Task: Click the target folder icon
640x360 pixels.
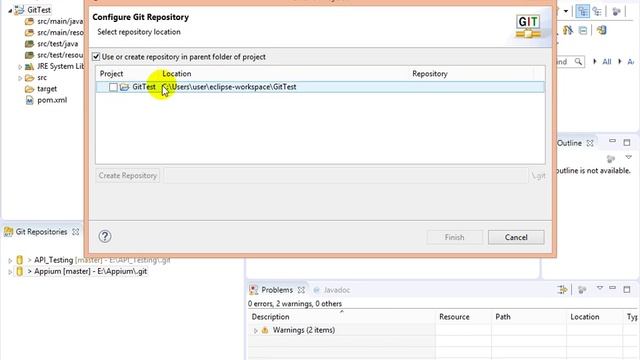Action: (x=29, y=89)
